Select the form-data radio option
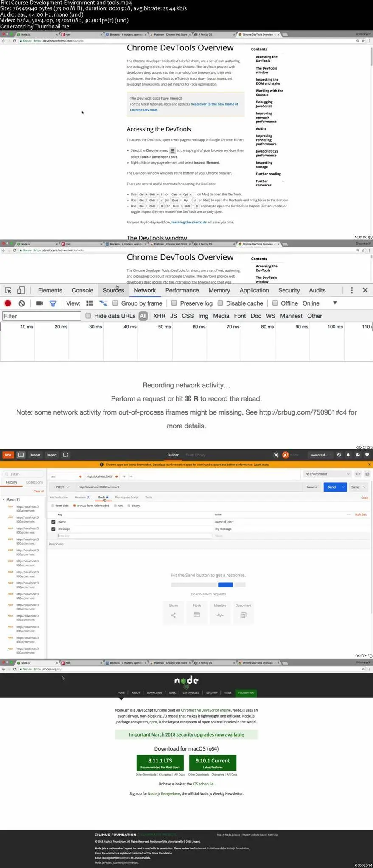This screenshot has width=373, height=868. click(53, 506)
